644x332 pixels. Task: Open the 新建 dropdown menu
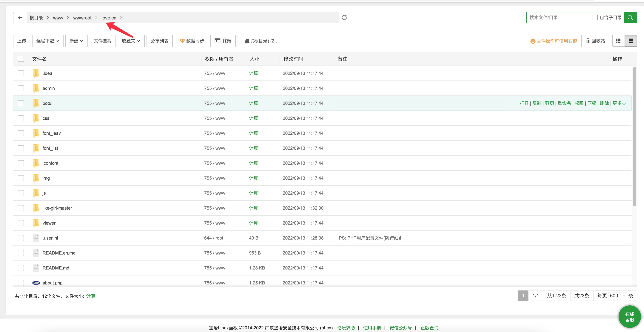click(x=76, y=41)
